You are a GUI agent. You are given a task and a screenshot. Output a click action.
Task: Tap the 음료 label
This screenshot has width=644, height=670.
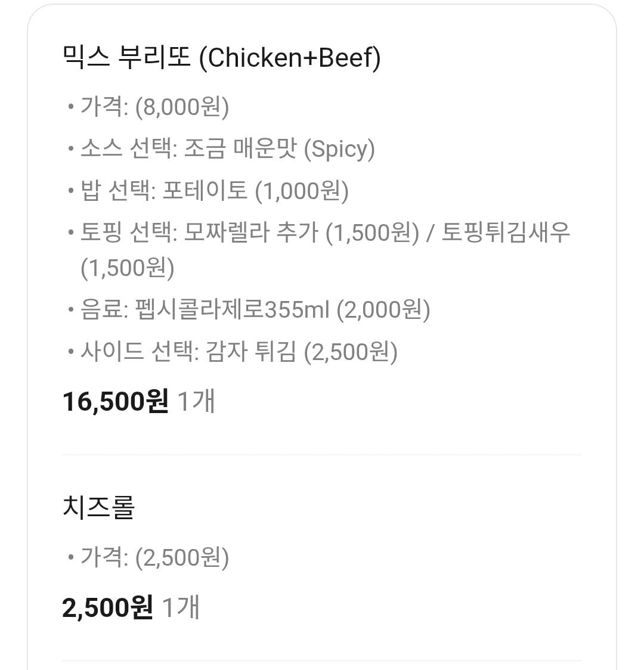pos(104,310)
